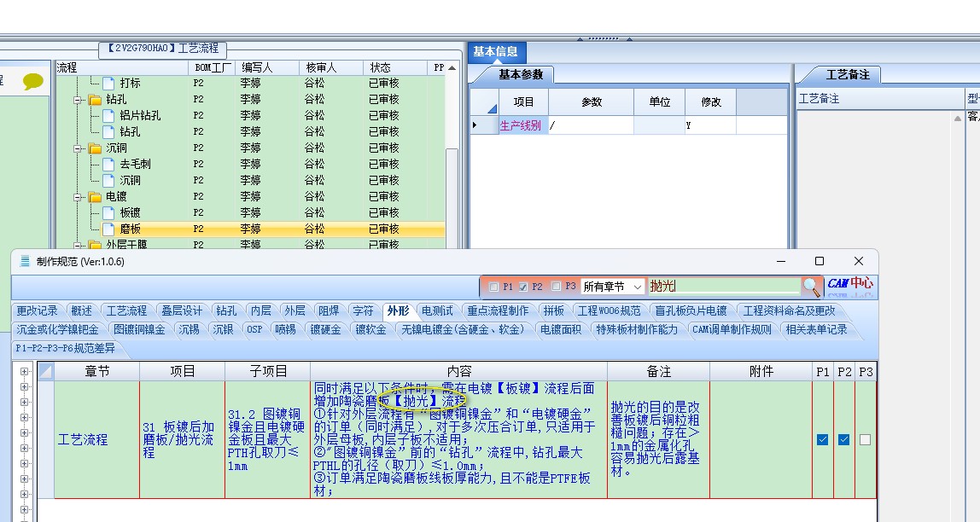Select the 铝片钻孔 process row
Screen dimensions: 980x522
point(251,115)
